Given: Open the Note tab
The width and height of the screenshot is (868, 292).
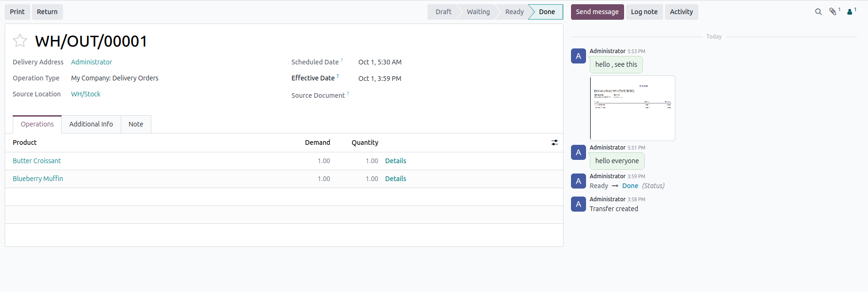Looking at the screenshot, I should pos(136,124).
